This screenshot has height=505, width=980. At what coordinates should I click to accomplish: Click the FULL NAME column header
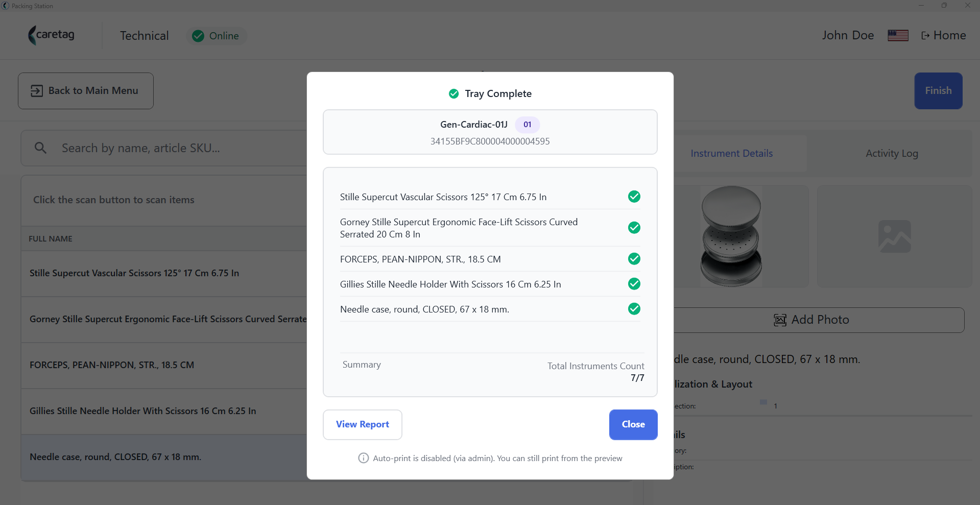[51, 239]
